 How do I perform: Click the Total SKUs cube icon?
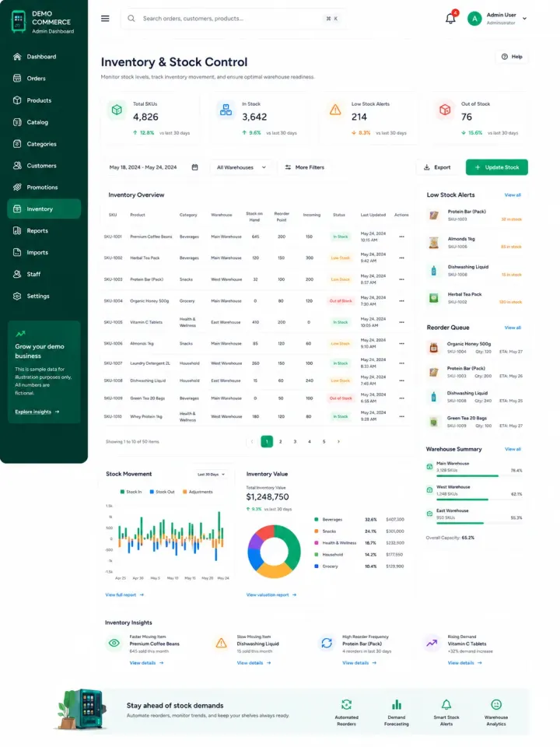pyautogui.click(x=117, y=110)
